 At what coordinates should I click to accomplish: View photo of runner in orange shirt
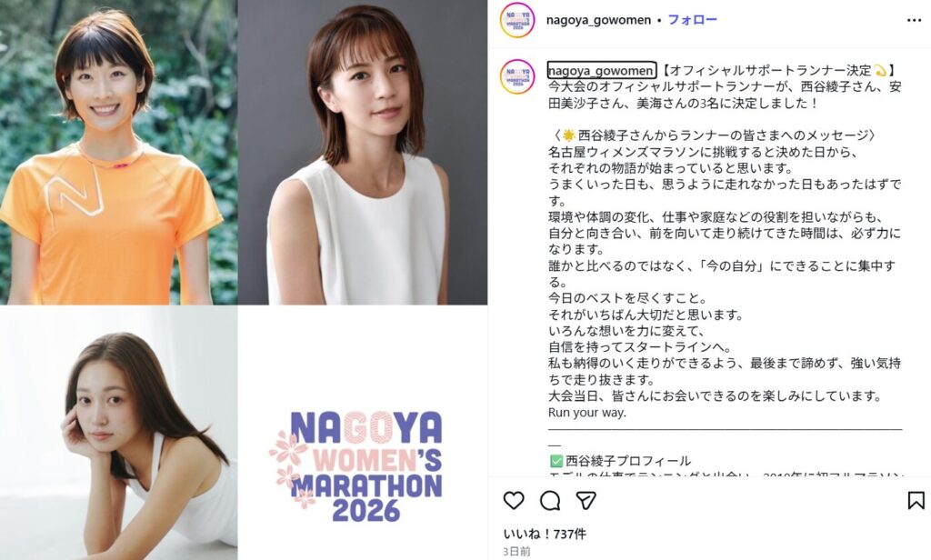tap(118, 152)
